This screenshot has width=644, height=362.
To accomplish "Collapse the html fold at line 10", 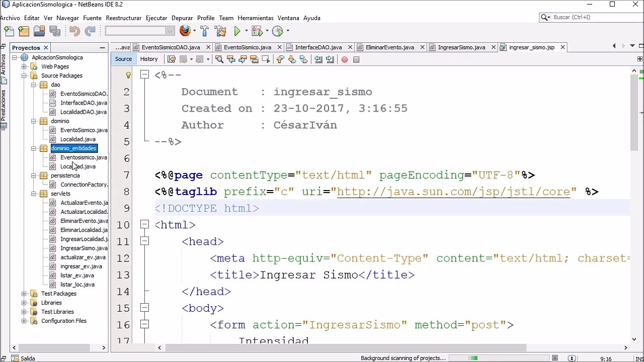I will tap(144, 225).
